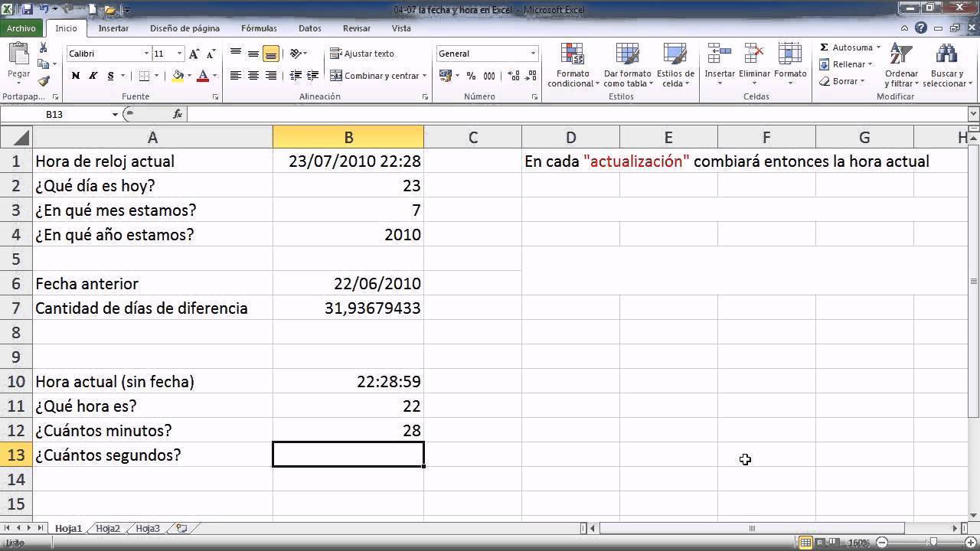Open the Archivo tab
980x551 pixels.
pos(21,28)
